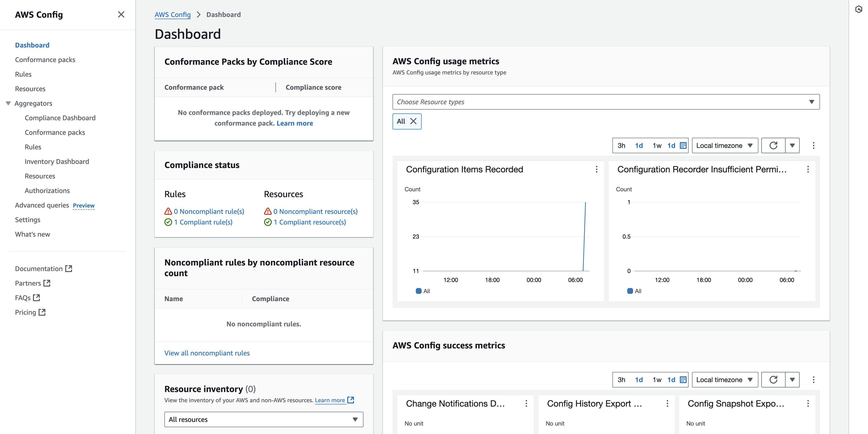Image resolution: width=868 pixels, height=434 pixels.
Task: Open Local timezone dropdown in usage metrics
Action: [x=725, y=145]
